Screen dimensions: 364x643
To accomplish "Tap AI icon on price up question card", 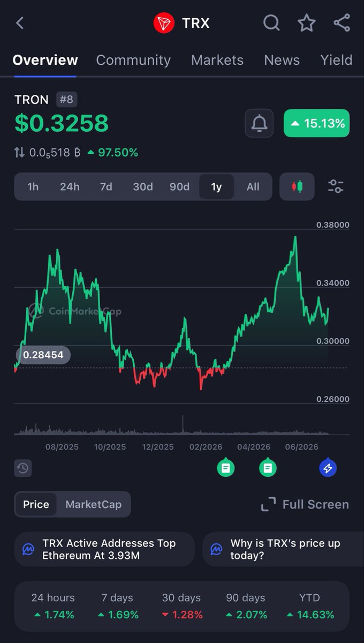I will pyautogui.click(x=216, y=549).
